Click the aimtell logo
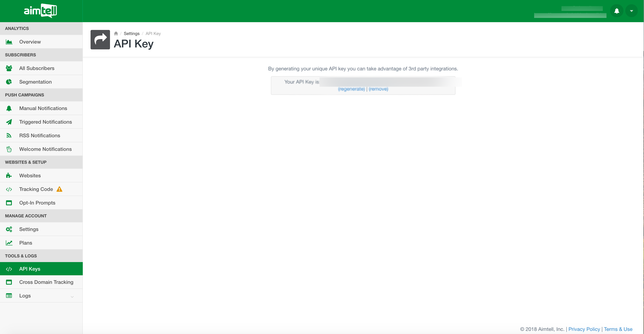Viewport: 644px width, 334px height. point(40,11)
